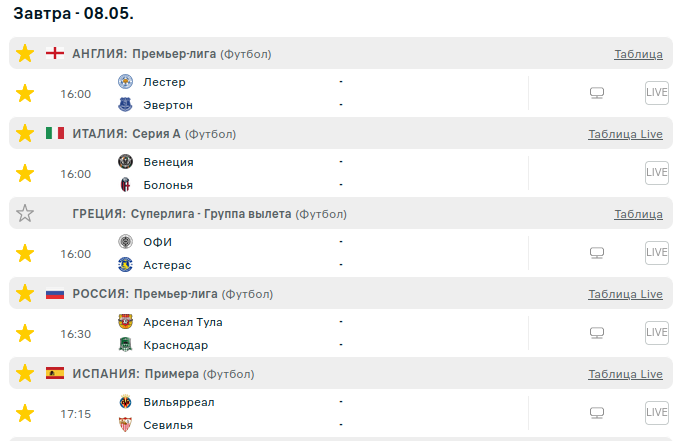Open Таблица Live for Италия Серия А
Viewport: 683px width, 441px height.
coord(625,134)
